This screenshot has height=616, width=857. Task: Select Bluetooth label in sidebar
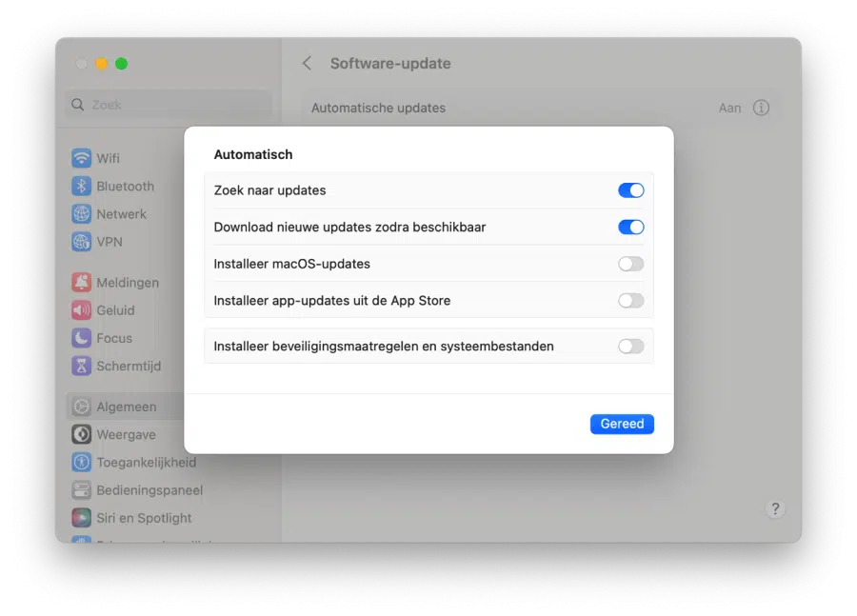pyautogui.click(x=125, y=186)
